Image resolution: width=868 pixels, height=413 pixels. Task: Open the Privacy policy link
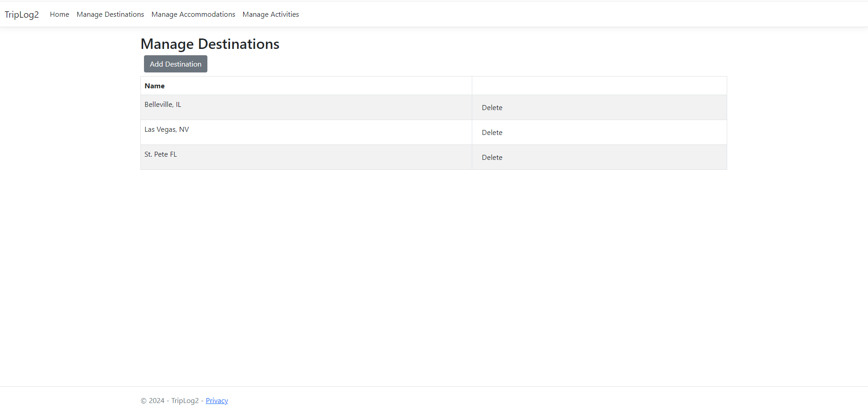pyautogui.click(x=216, y=400)
